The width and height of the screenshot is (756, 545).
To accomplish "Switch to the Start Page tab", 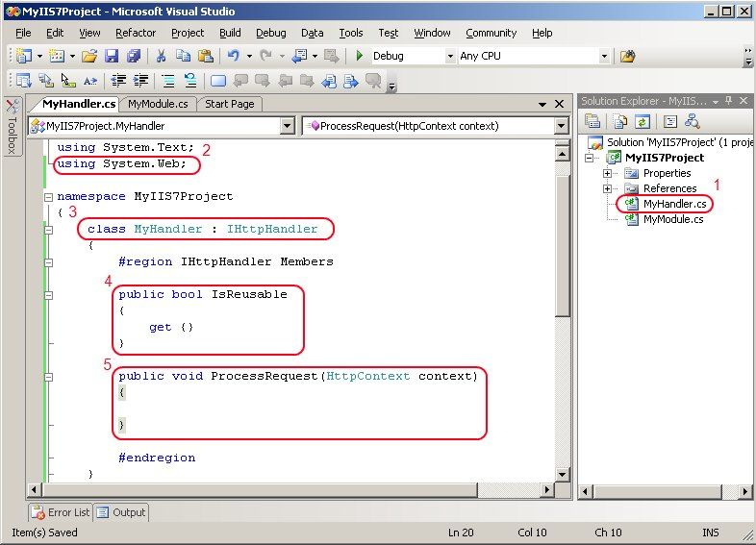I will [x=230, y=104].
